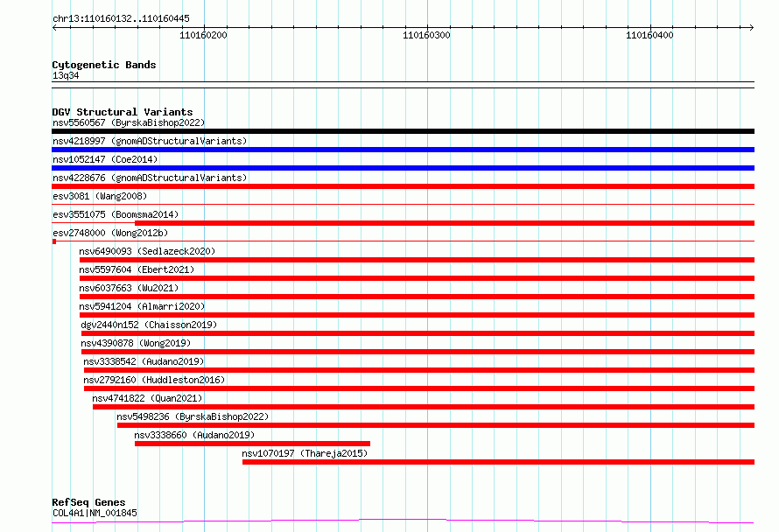The width and height of the screenshot is (779, 532).
Task: Select the nsv6490093 (Sedlazeck2020) variant label
Action: tap(147, 251)
